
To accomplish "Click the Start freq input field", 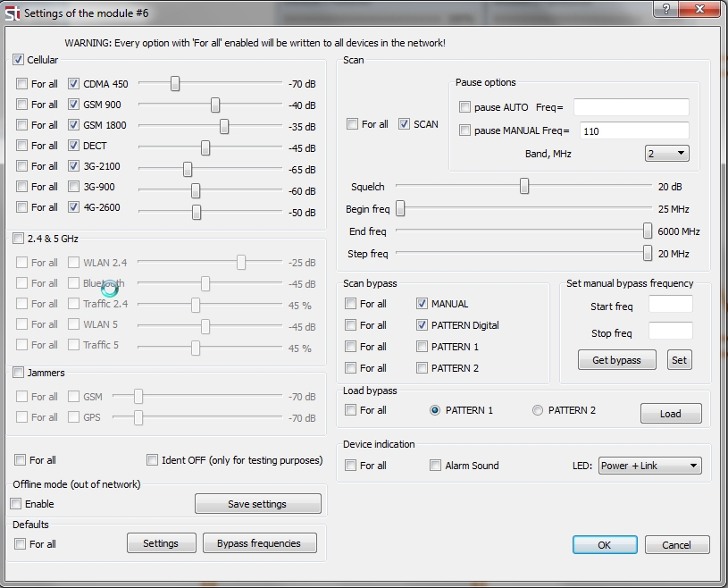I will [x=671, y=304].
